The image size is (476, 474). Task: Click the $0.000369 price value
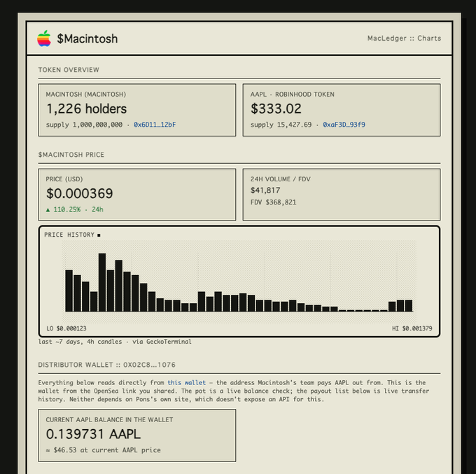pyautogui.click(x=80, y=193)
